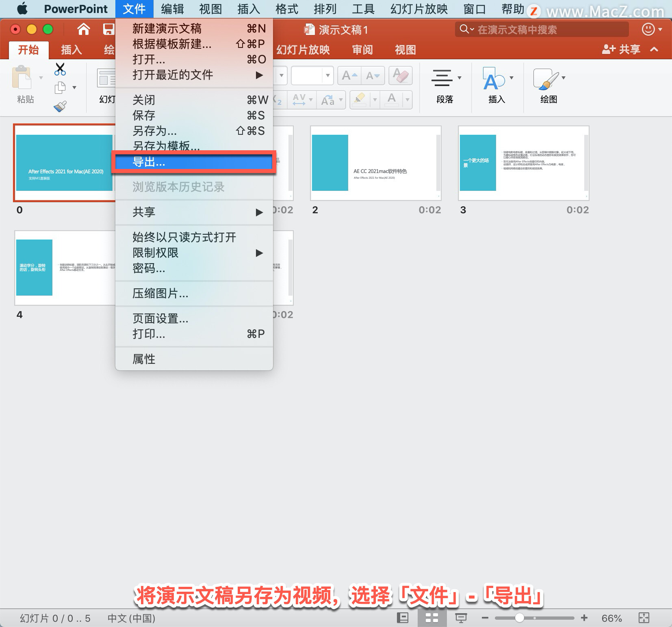
Task: Expand the Paste dropdown arrow
Action: point(41,78)
